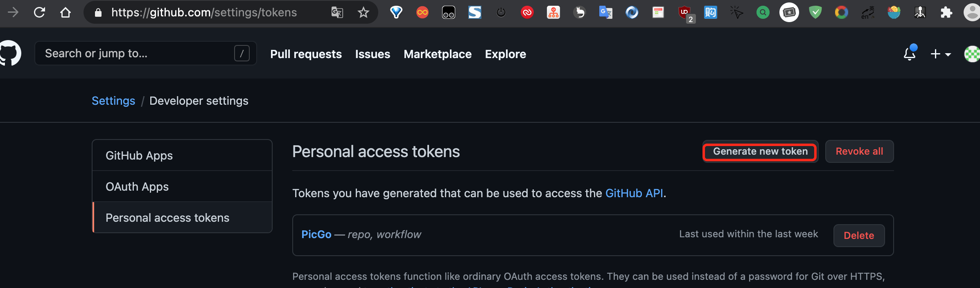Viewport: 980px width, 288px height.
Task: Expand the plus create-new dropdown
Action: 941,54
